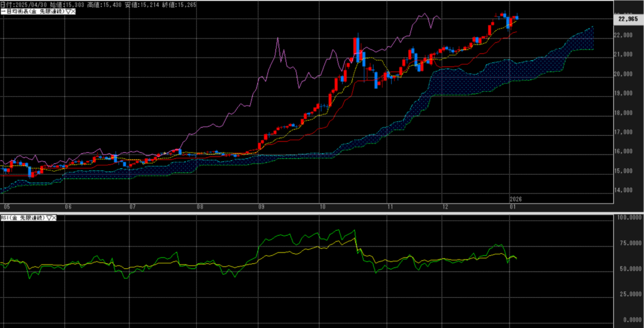
Task: Click the RSI(金 先限連続) title label
Action: (x=22, y=217)
